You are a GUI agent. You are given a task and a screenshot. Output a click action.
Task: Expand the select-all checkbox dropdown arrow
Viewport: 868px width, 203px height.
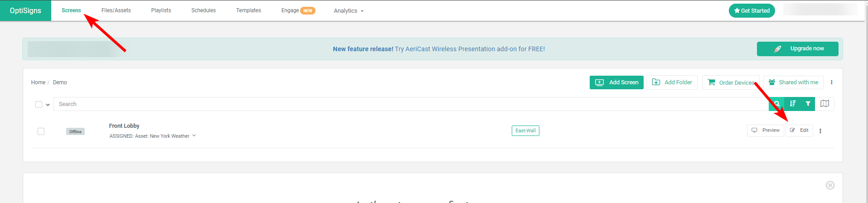[48, 105]
